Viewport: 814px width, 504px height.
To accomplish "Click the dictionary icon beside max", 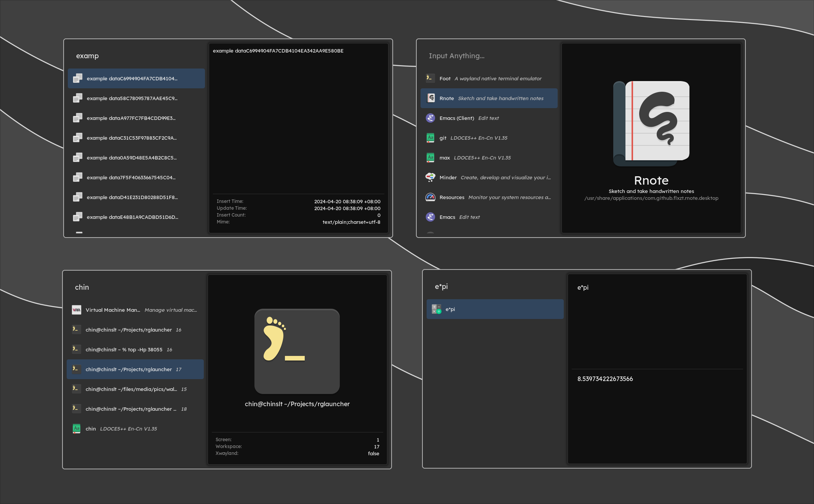I will click(430, 158).
